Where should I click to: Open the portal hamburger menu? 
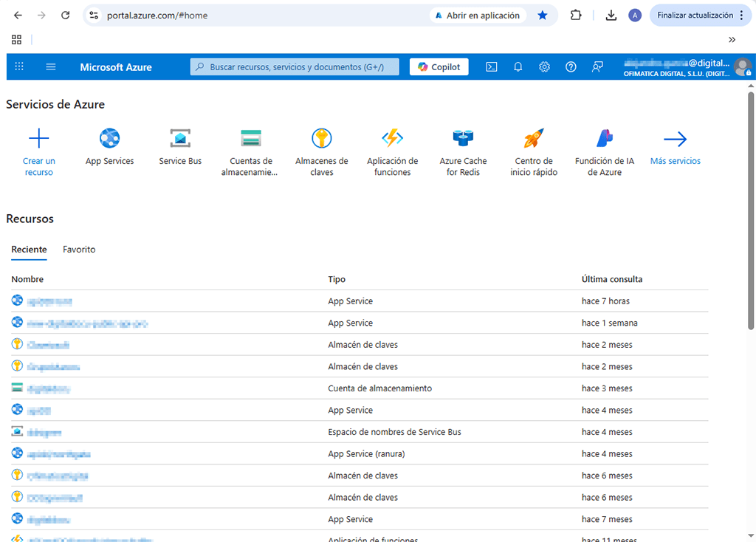tap(50, 66)
